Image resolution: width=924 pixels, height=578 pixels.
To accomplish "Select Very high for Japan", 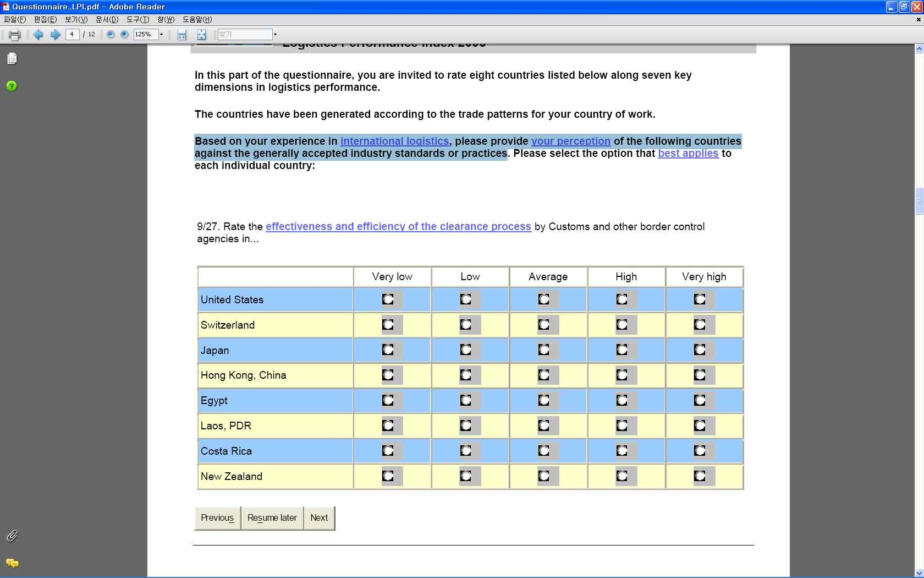I will [700, 350].
